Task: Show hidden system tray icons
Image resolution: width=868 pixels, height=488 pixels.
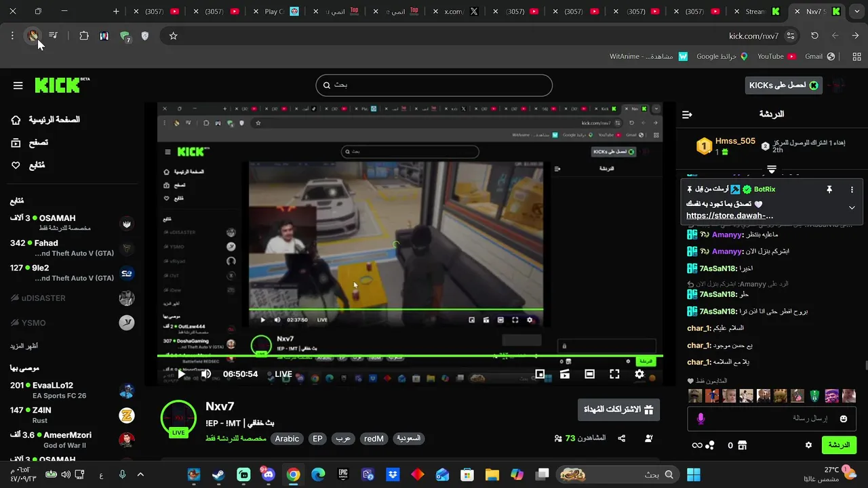Action: 140,474
